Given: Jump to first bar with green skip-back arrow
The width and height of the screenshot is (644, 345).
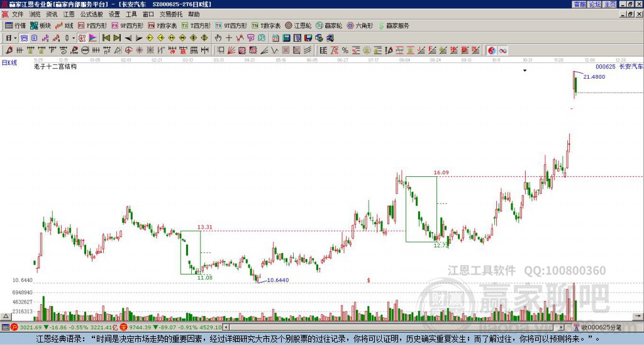Looking at the screenshot, I should pyautogui.click(x=106, y=38).
